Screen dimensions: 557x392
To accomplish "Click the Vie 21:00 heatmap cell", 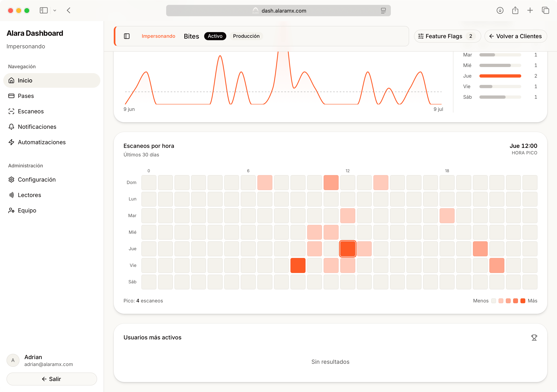I will (x=497, y=265).
